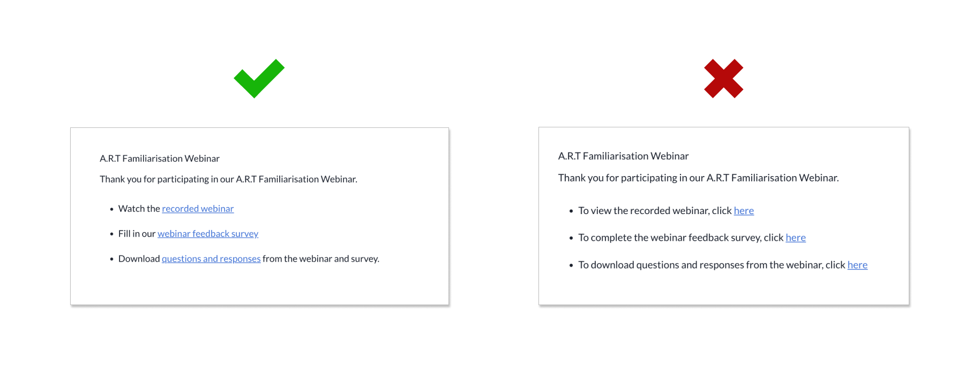Click the right card's 'A.R.T Familiarisation Webinar' heading

click(x=623, y=156)
